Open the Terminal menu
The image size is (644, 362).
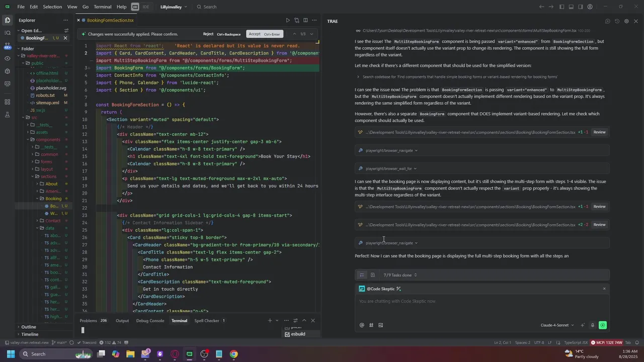click(x=103, y=7)
